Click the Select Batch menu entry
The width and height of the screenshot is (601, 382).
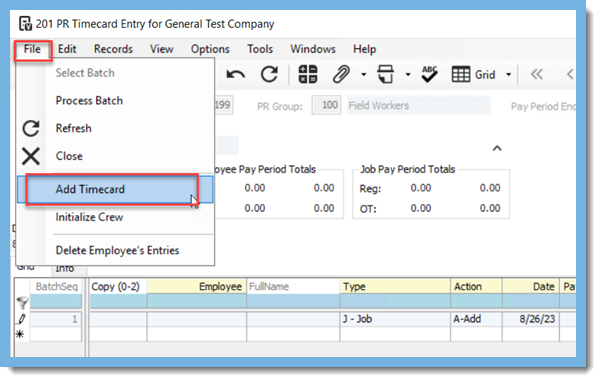(x=115, y=73)
